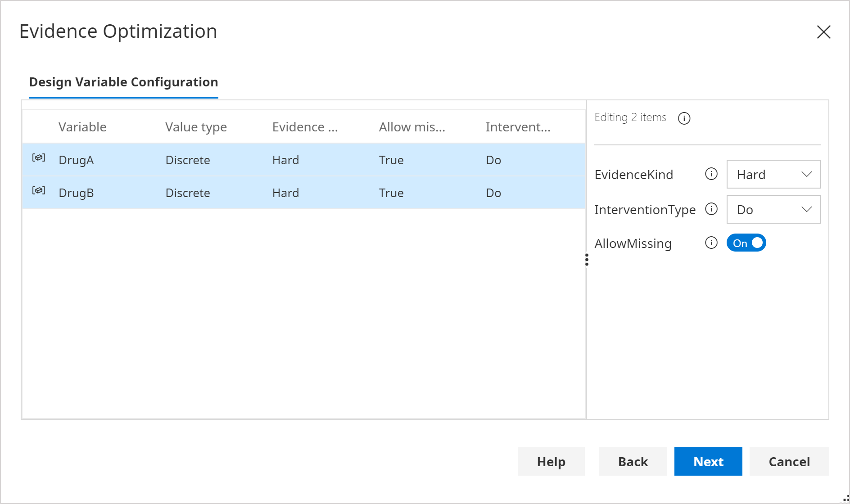
Task: Click the panel splitter three-dot handle
Action: (x=587, y=260)
